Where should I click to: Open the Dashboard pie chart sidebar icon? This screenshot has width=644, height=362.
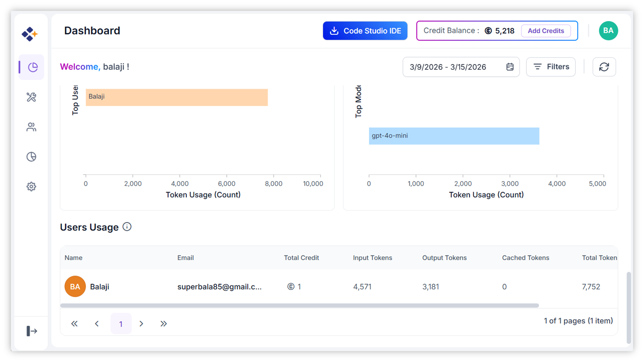[32, 67]
